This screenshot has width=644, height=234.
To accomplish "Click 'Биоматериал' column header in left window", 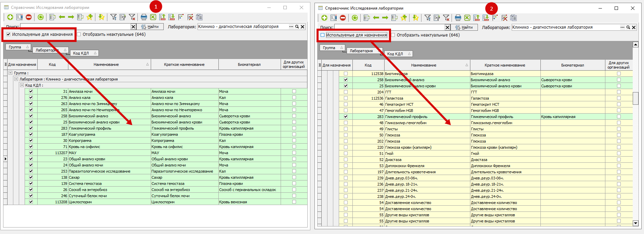I will (x=249, y=64).
